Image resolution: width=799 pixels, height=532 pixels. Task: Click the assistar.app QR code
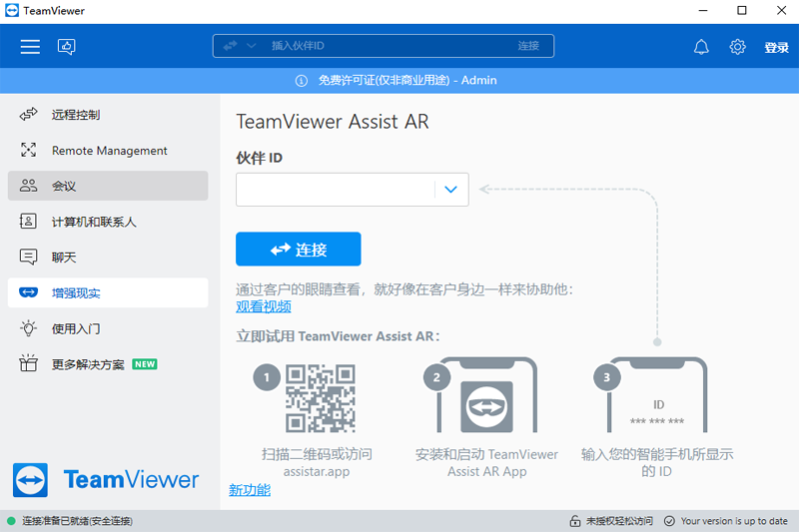pos(321,398)
